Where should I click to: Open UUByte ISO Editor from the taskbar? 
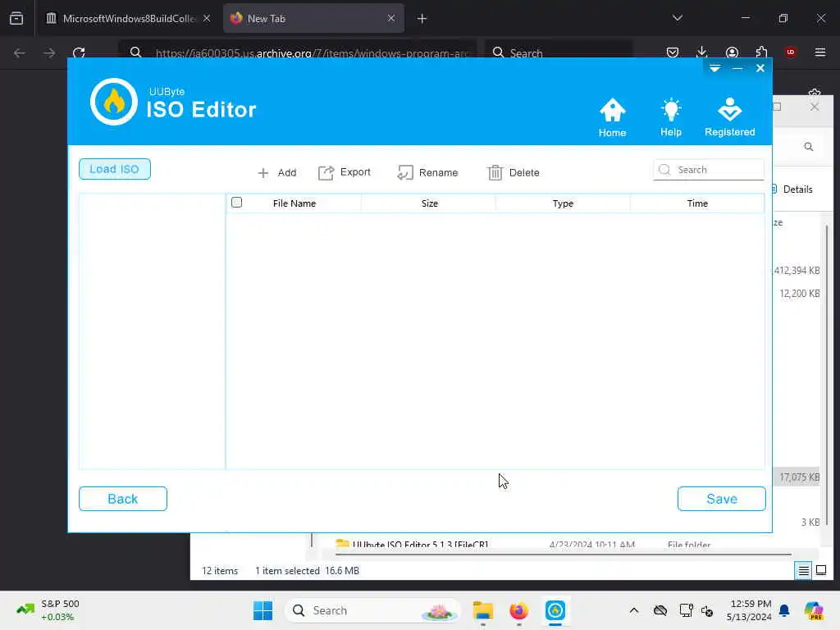click(555, 610)
